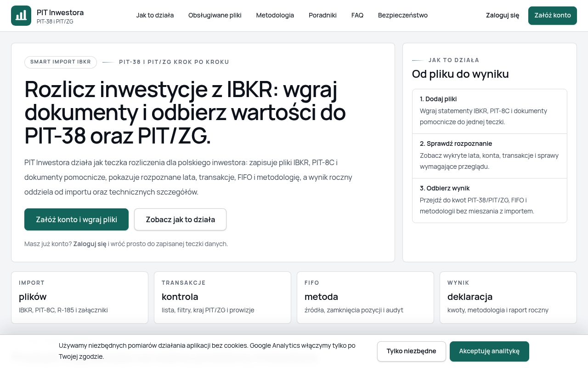Click the text IBKR, PIT-8C, R-185 i załączniki
This screenshot has width=588, height=368.
click(63, 310)
